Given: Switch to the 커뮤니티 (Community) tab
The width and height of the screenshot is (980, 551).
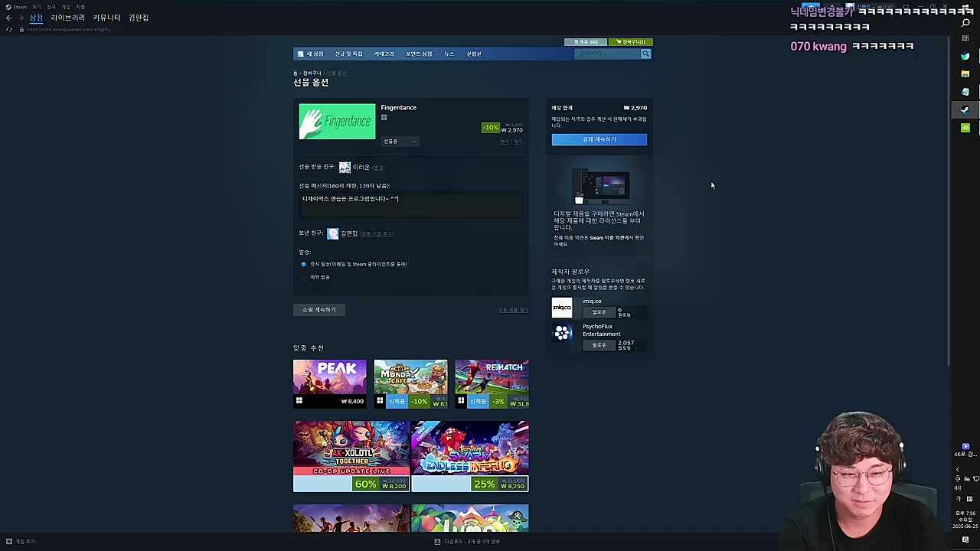Looking at the screenshot, I should (106, 18).
